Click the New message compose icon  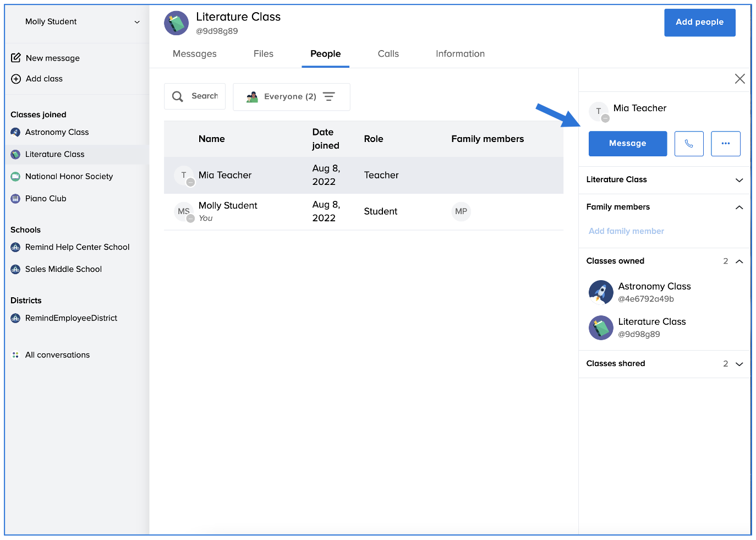[16, 58]
